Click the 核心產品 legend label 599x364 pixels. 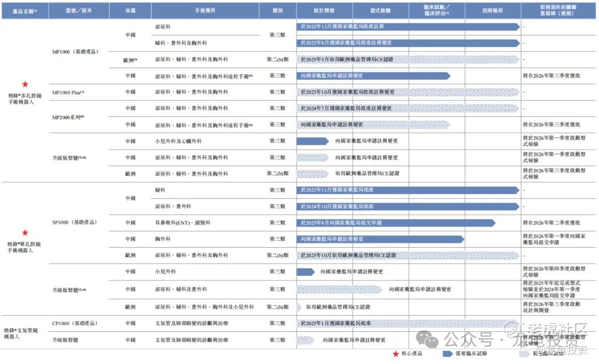[412, 353]
